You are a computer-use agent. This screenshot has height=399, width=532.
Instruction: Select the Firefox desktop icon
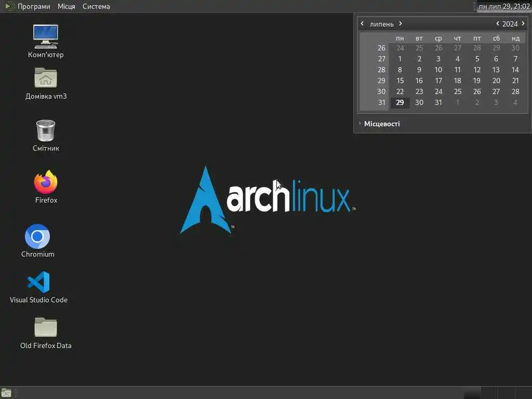tap(46, 187)
